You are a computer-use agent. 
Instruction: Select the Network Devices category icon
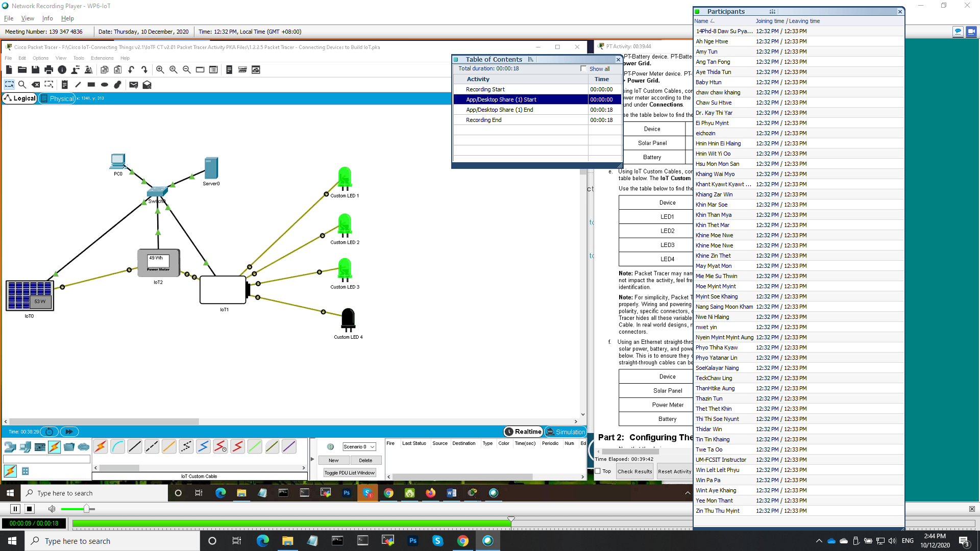(x=10, y=447)
